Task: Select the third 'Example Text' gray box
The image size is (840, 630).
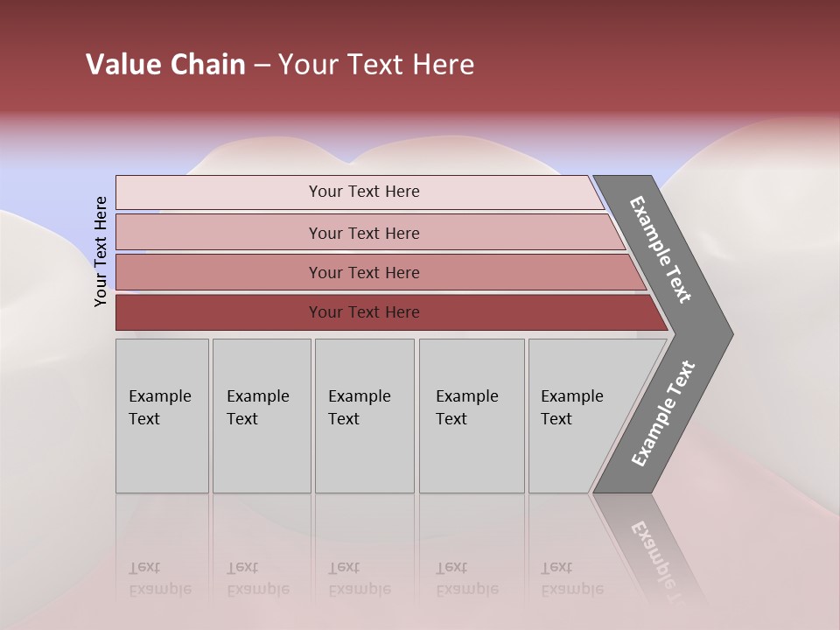Action: pos(363,416)
